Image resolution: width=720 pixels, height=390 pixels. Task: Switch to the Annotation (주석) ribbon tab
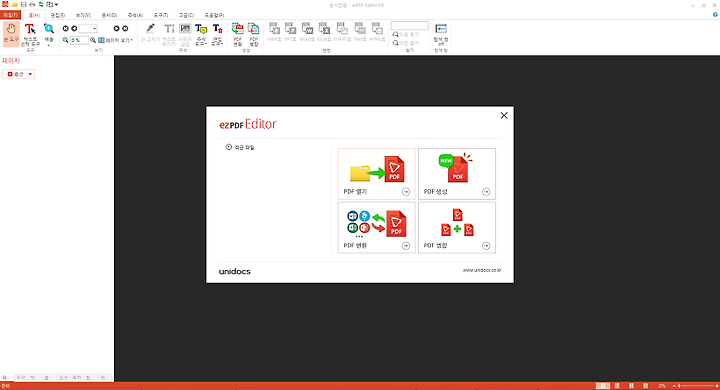point(135,15)
